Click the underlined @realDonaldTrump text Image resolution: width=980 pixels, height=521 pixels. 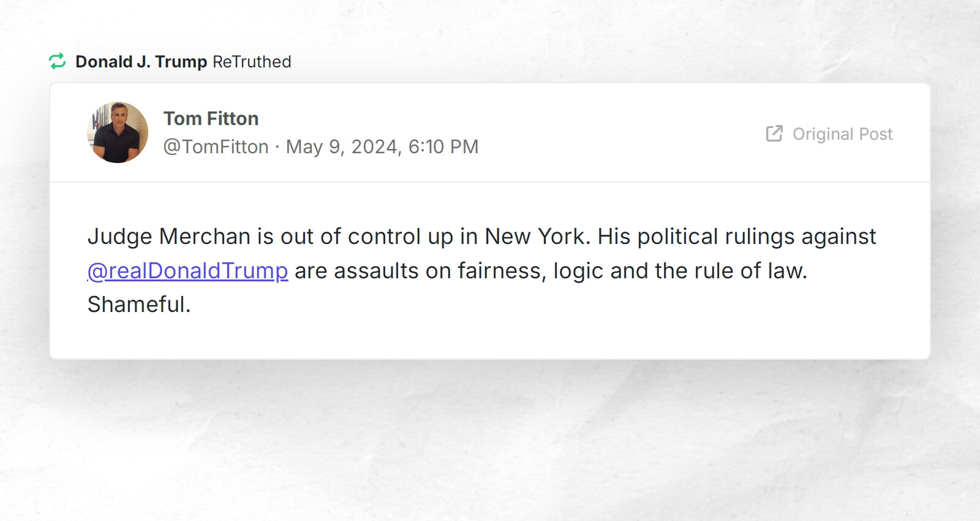[x=187, y=270]
